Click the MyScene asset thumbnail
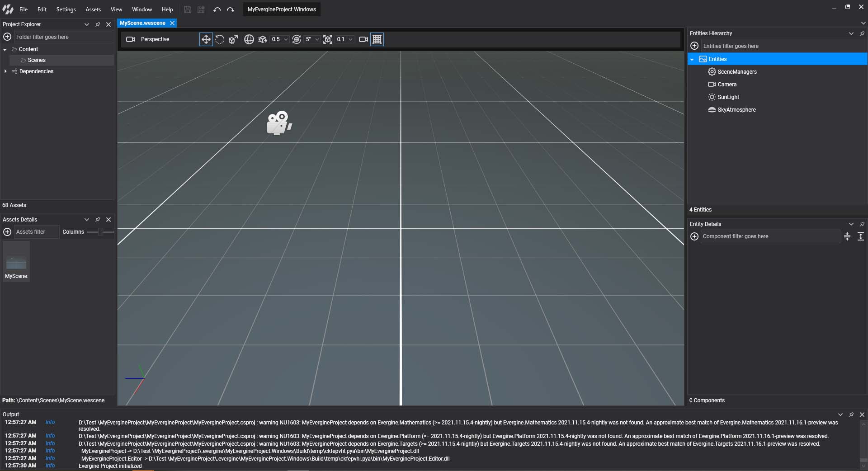This screenshot has width=868, height=471. pyautogui.click(x=16, y=262)
